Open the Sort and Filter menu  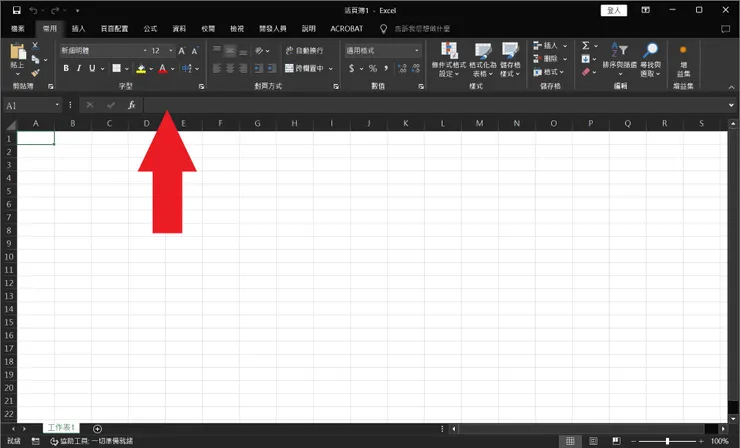620,59
